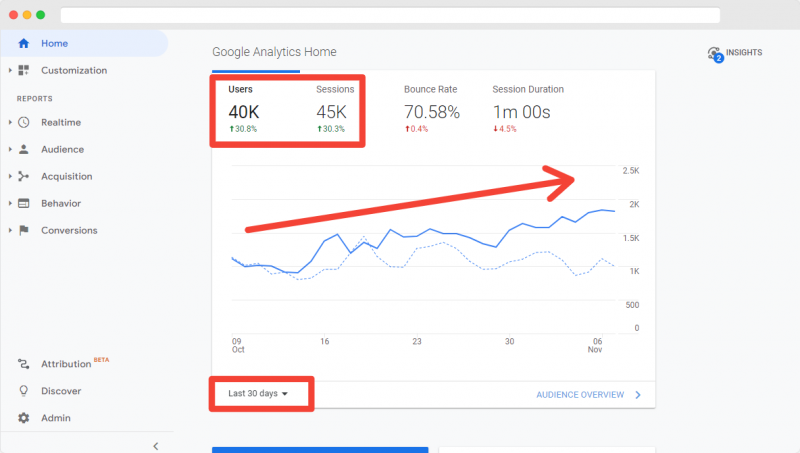Viewport: 800px width, 453px height.
Task: Click the 09 Oct axis date
Action: click(238, 345)
